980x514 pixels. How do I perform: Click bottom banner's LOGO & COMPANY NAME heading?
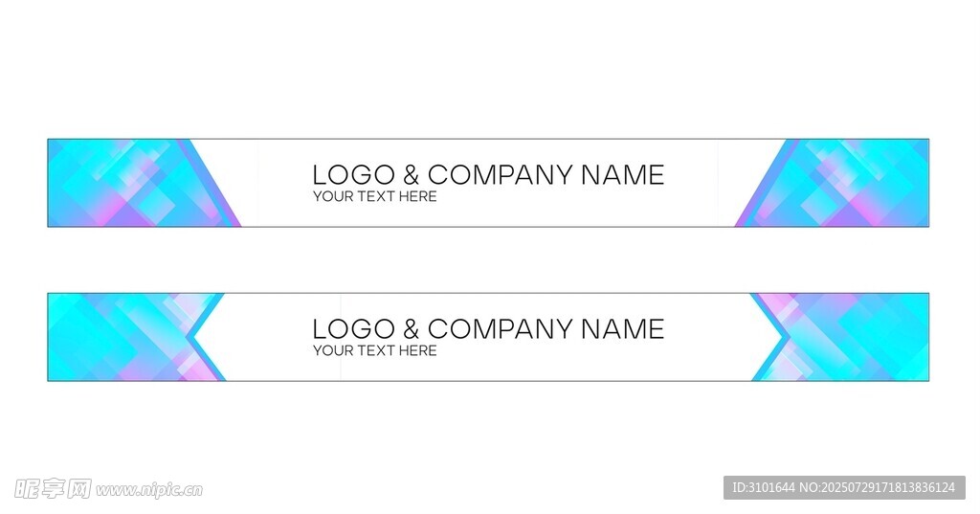point(488,329)
